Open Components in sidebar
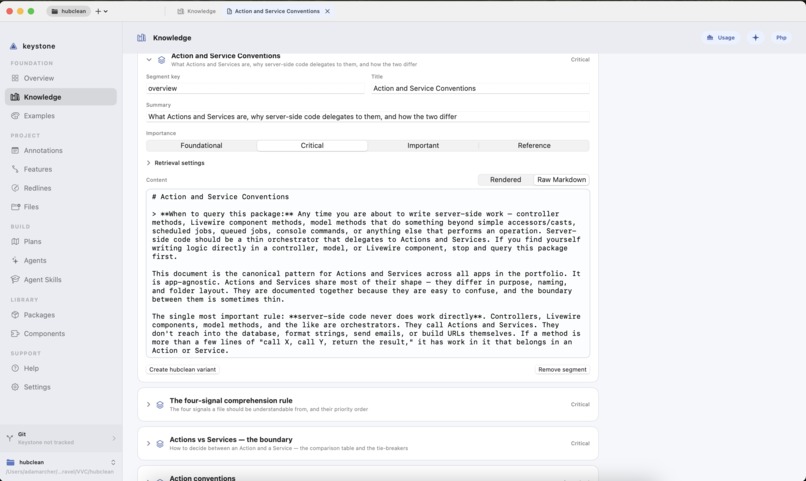This screenshot has width=806, height=481. tap(61, 334)
